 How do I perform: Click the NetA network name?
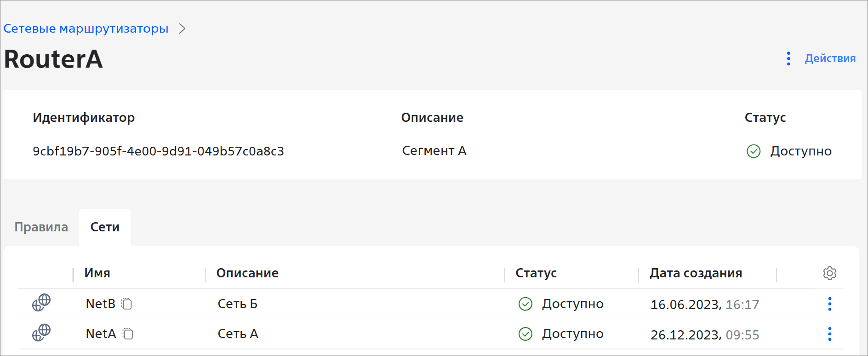[101, 334]
